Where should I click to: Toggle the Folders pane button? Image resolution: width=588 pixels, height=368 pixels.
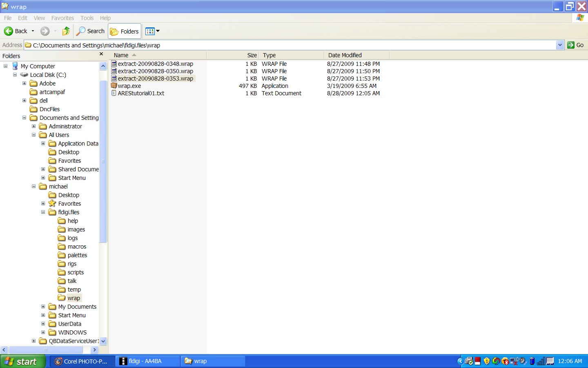[125, 31]
